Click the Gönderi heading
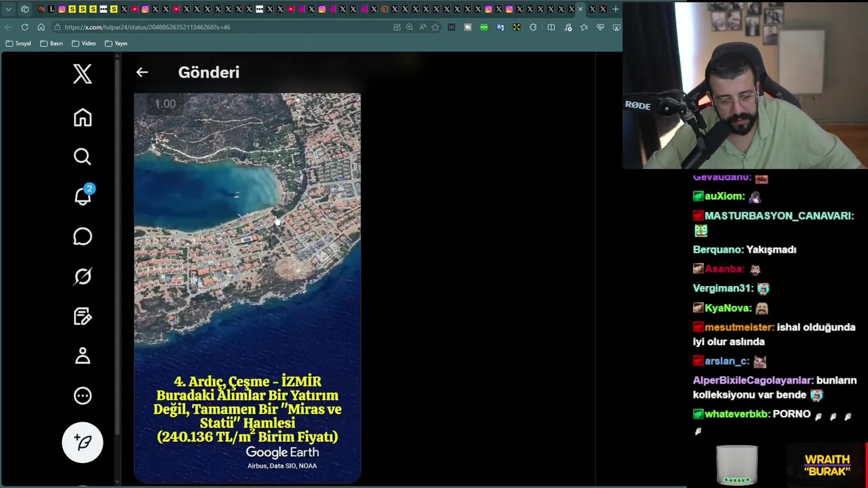The width and height of the screenshot is (868, 488). pyautogui.click(x=209, y=72)
